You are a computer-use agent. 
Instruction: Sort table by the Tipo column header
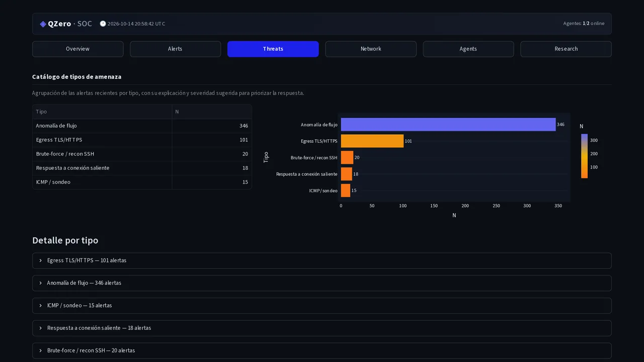coord(102,112)
